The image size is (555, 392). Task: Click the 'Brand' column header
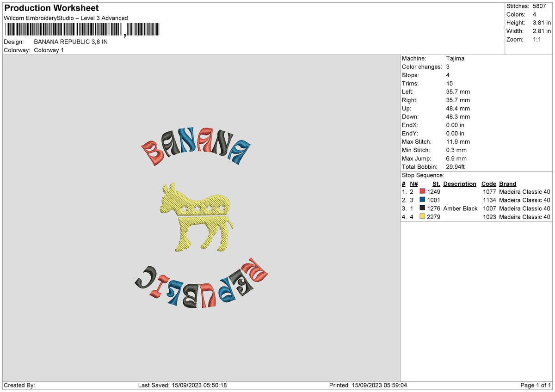point(508,184)
